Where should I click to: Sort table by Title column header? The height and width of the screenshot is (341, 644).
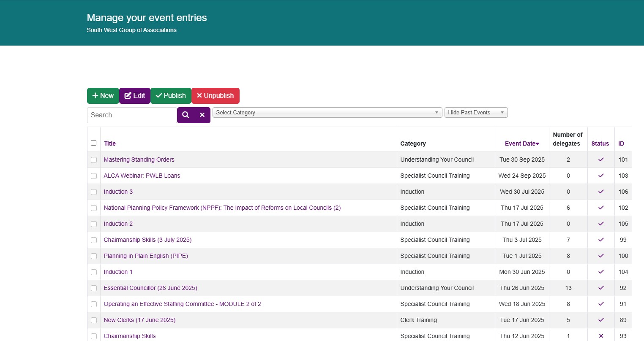click(110, 143)
